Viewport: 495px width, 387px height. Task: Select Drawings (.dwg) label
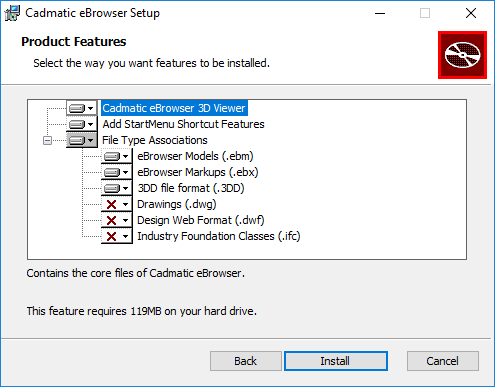click(177, 204)
